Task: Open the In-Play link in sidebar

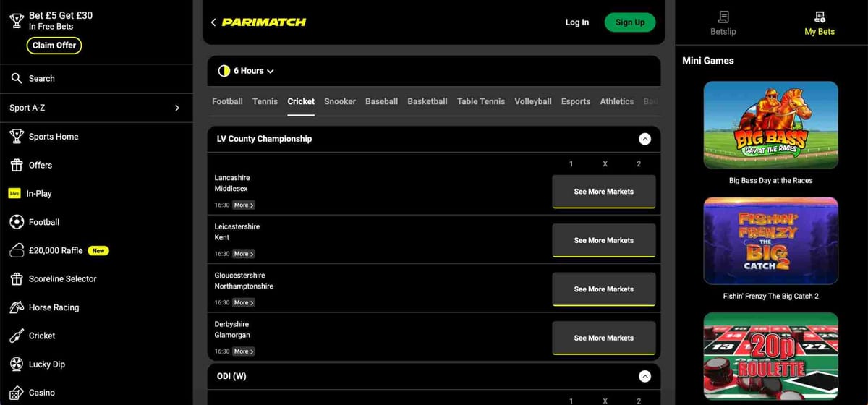Action: click(x=39, y=194)
